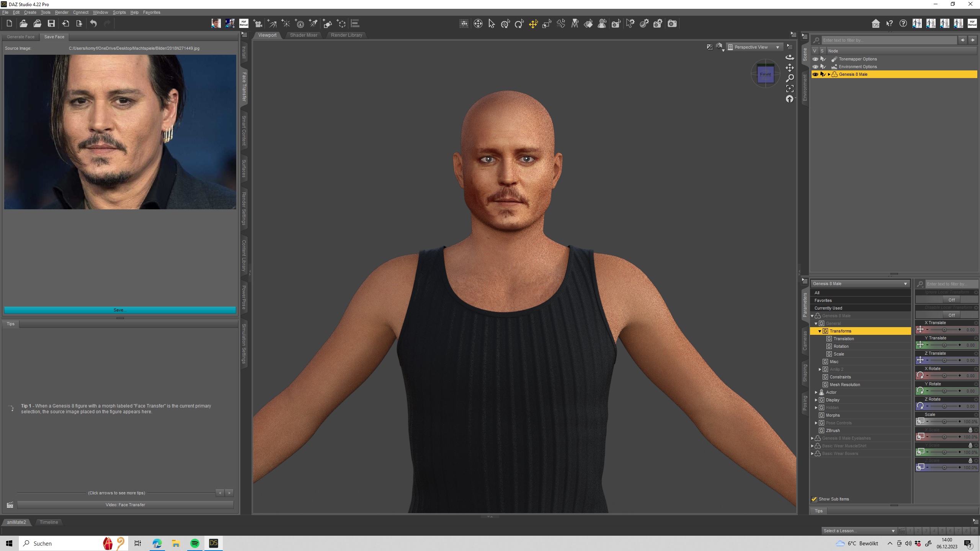980x551 pixels.
Task: Click the viewport zoom magnifier icon
Action: point(789,78)
